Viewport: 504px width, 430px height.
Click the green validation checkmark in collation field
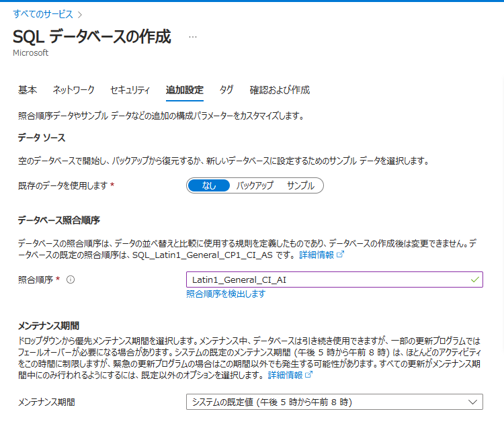click(474, 280)
